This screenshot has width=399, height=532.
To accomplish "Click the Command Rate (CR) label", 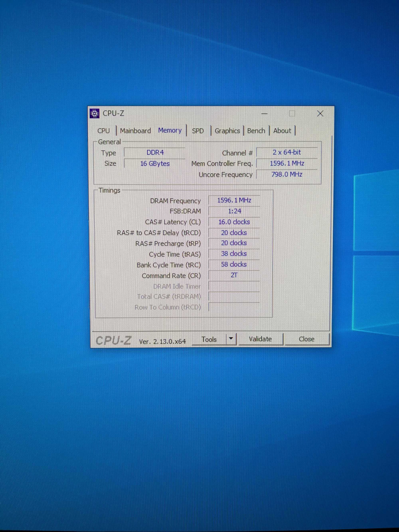I will 171,276.
